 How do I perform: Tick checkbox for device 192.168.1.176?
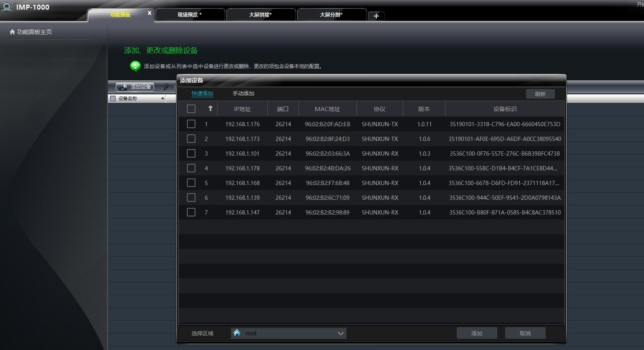coord(191,124)
